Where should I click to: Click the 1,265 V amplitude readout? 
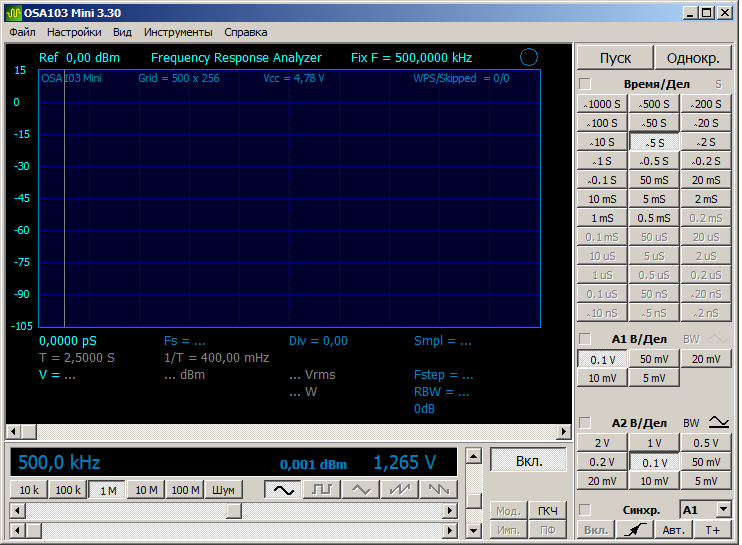tap(405, 462)
